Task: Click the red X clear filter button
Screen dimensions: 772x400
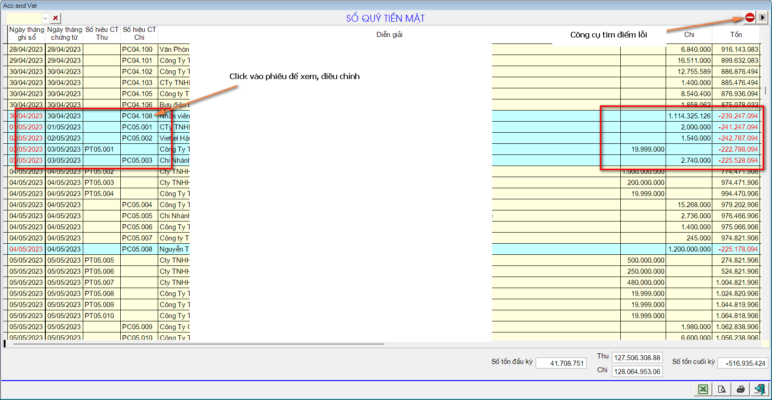Action: 56,18
